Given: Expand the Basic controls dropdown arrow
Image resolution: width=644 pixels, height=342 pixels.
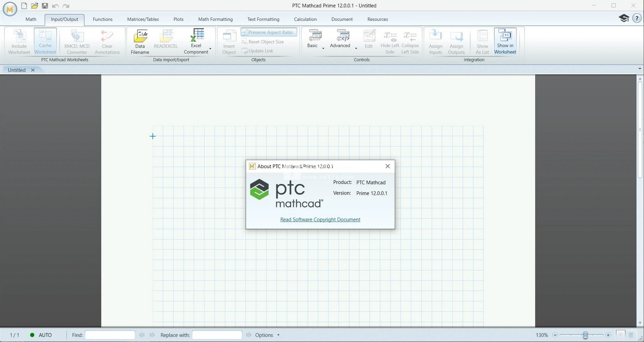Looking at the screenshot, I should (x=323, y=49).
